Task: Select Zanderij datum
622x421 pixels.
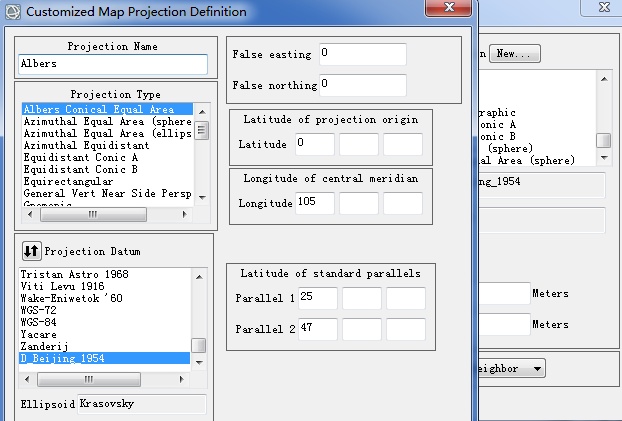Action: pos(105,346)
